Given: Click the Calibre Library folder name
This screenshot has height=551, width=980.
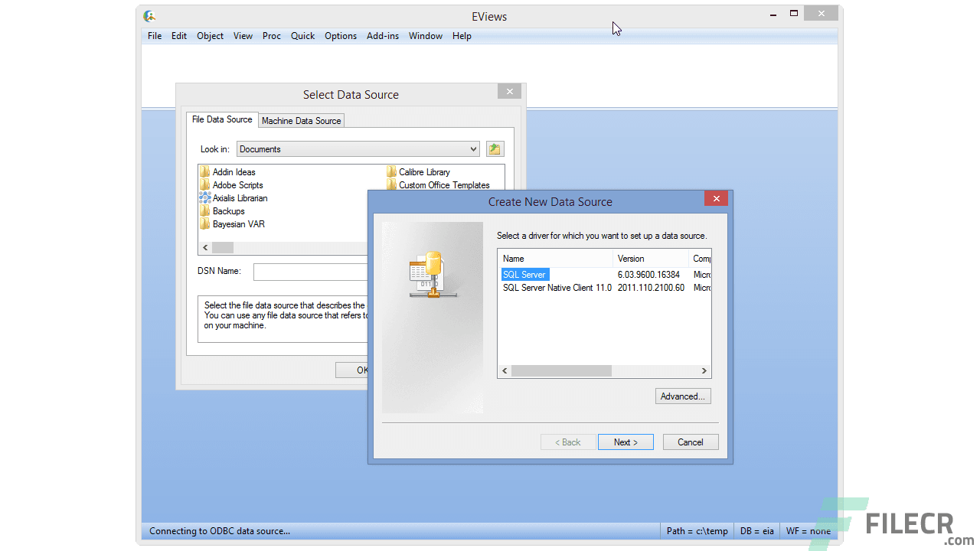Looking at the screenshot, I should pos(425,172).
